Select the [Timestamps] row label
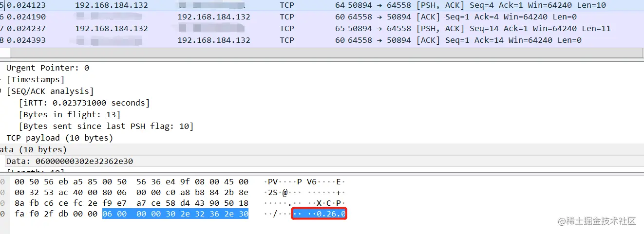The height and width of the screenshot is (234, 644). click(36, 80)
